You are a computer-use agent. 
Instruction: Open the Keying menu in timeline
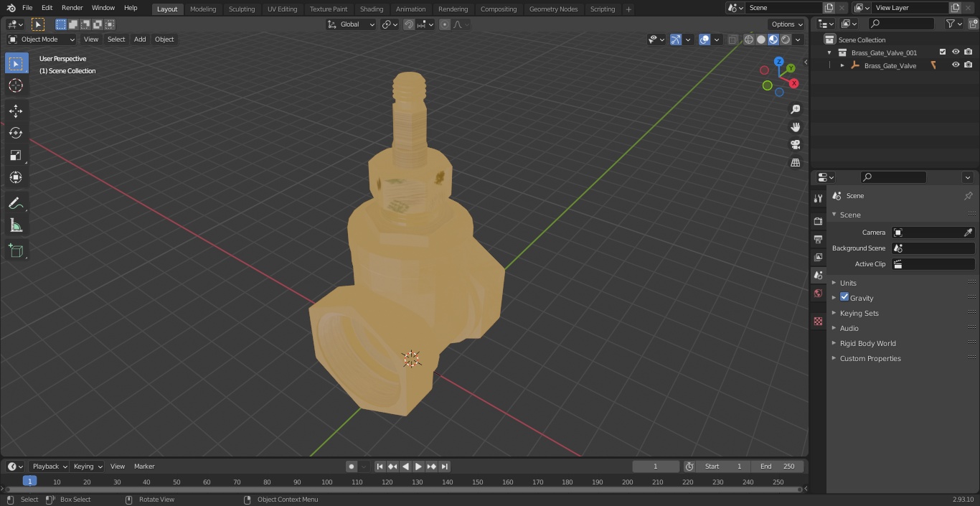coord(88,467)
